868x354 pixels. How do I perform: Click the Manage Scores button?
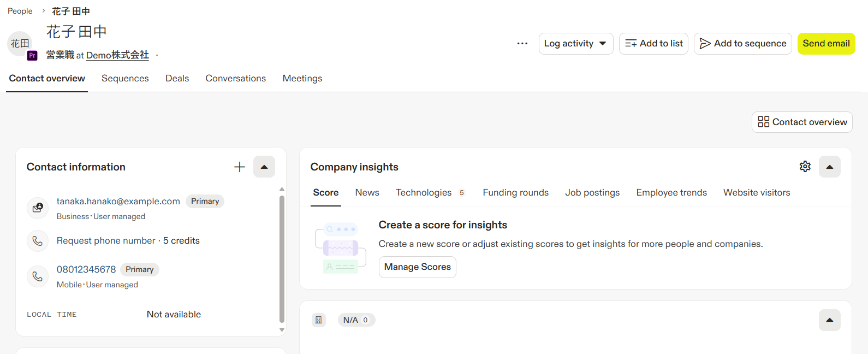click(417, 267)
